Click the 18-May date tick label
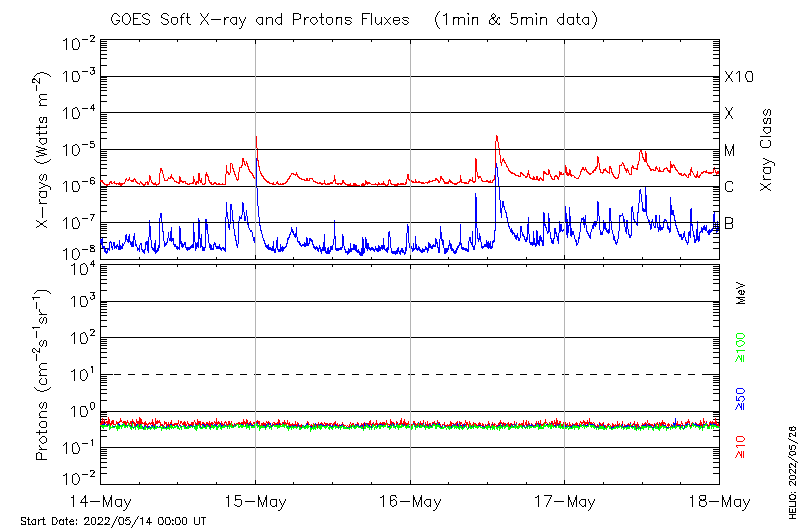 [x=717, y=501]
